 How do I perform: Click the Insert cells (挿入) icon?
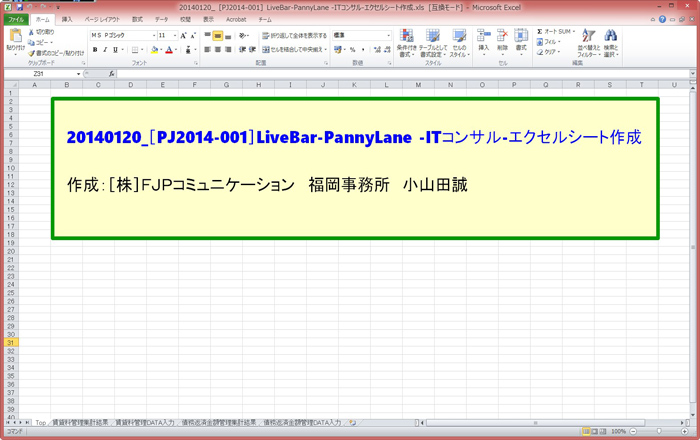(484, 36)
